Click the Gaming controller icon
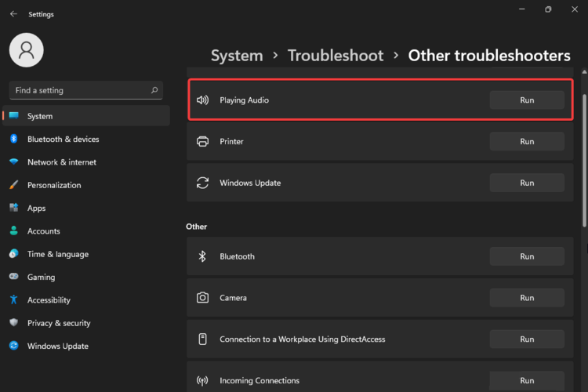 pos(14,277)
